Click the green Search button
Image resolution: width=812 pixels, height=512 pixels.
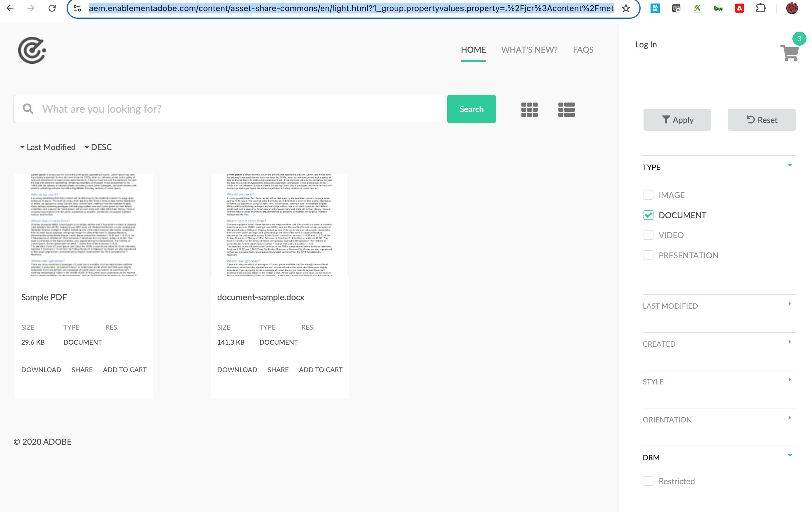(471, 109)
